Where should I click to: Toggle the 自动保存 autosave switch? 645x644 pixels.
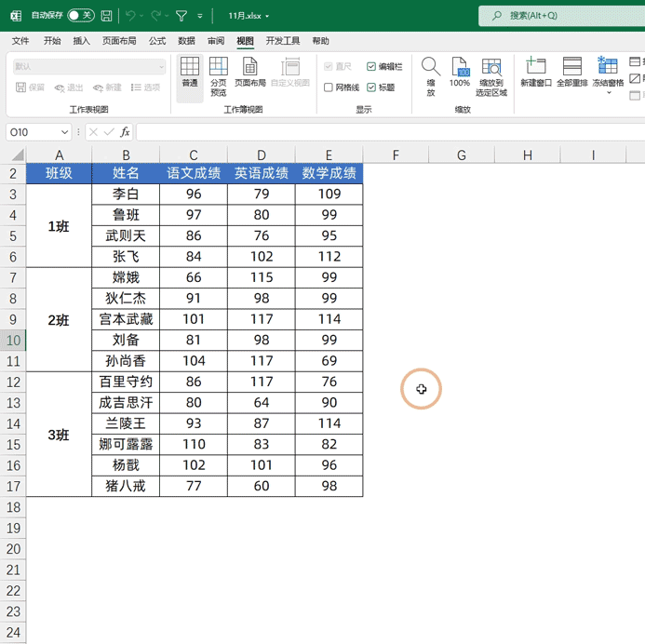81,16
